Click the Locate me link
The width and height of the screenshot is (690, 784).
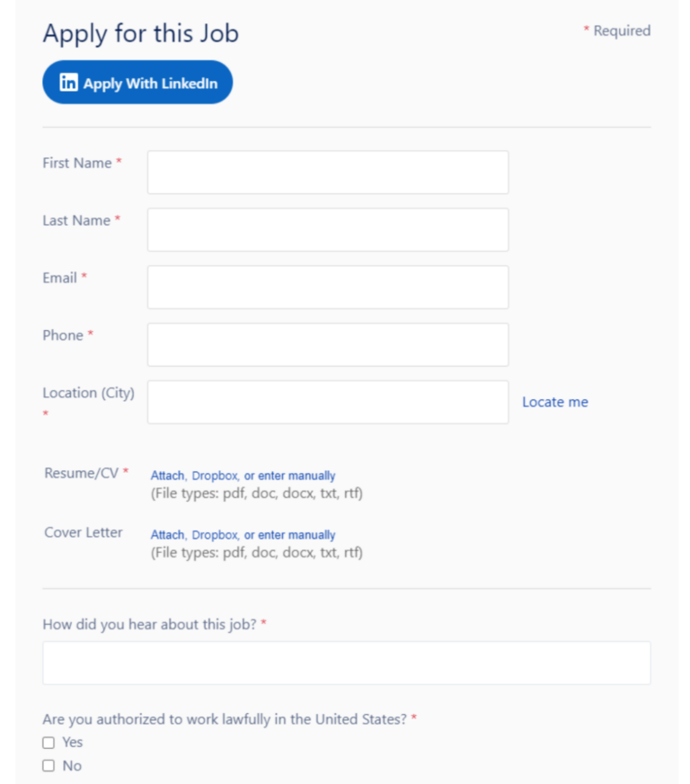coord(554,402)
